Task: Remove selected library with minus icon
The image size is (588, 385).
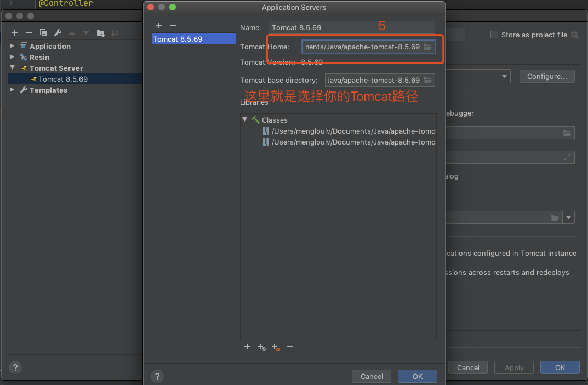Action: coord(290,347)
